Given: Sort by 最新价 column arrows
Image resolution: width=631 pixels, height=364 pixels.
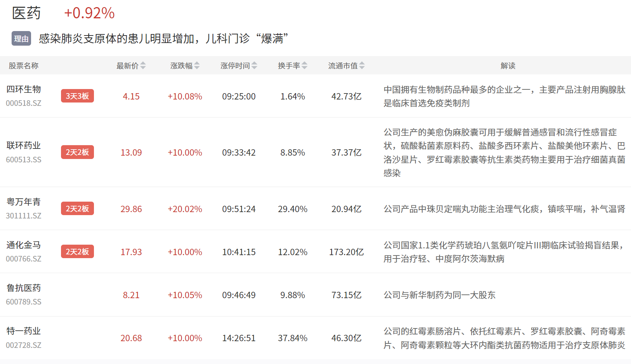Looking at the screenshot, I should (x=143, y=65).
